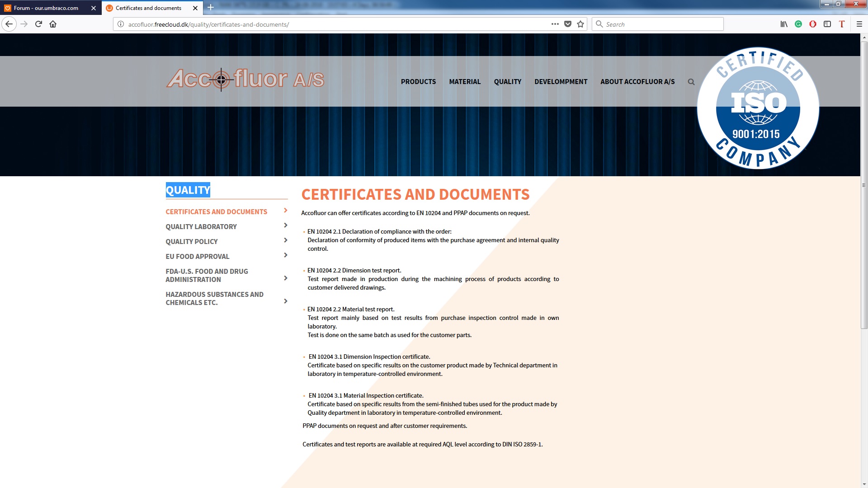Image resolution: width=868 pixels, height=488 pixels.
Task: Open the DEVELOMPMENT menu
Action: click(x=561, y=82)
